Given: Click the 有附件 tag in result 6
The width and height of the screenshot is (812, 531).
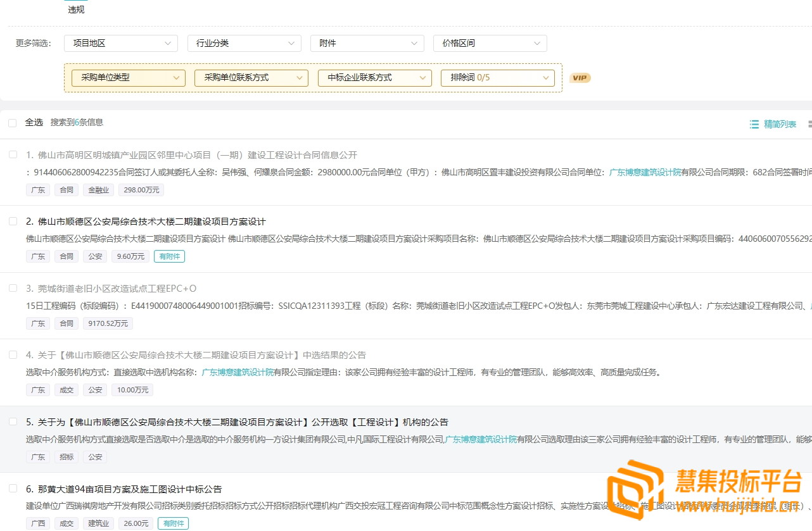Looking at the screenshot, I should click(173, 523).
